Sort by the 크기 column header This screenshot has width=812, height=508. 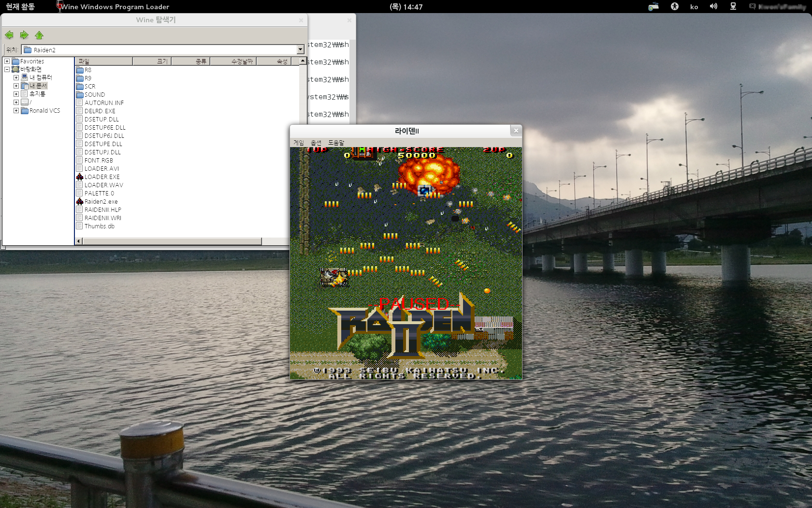[x=152, y=61]
